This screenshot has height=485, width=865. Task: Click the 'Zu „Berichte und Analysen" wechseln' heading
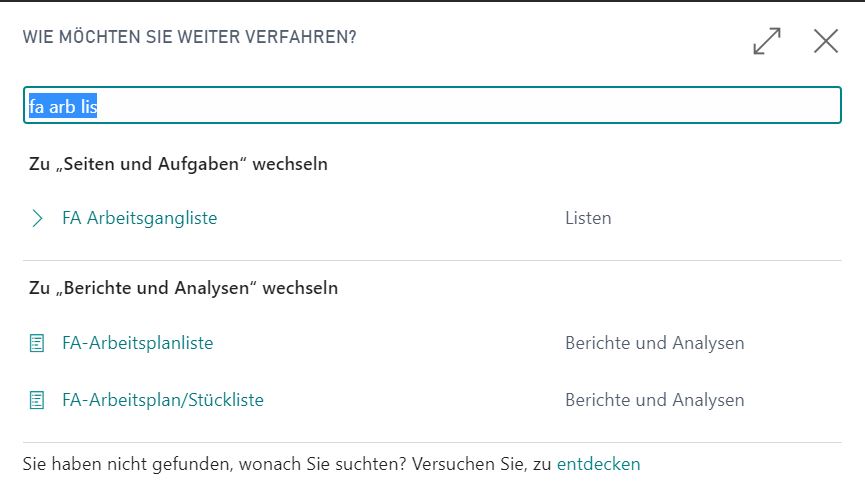coord(183,288)
